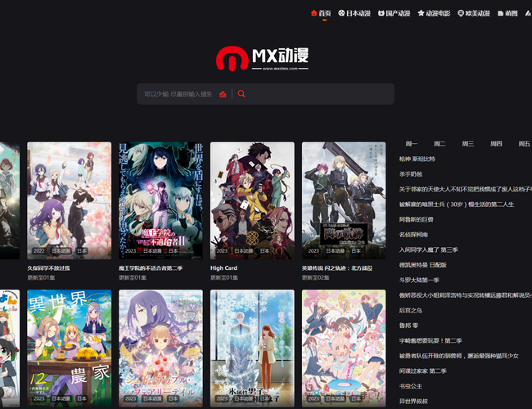Click the red magnifier search icon
The width and height of the screenshot is (532, 409).
(241, 94)
